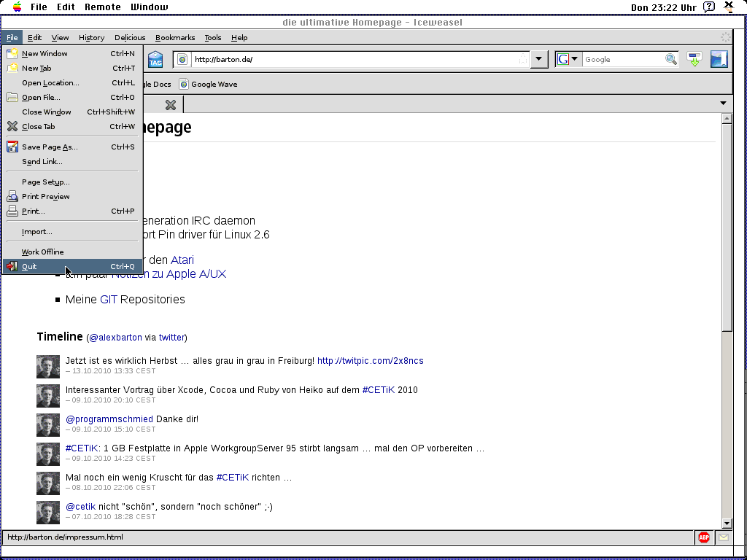Click the blue TAG toolbar icon
The width and height of the screenshot is (747, 560).
pyautogui.click(x=155, y=60)
